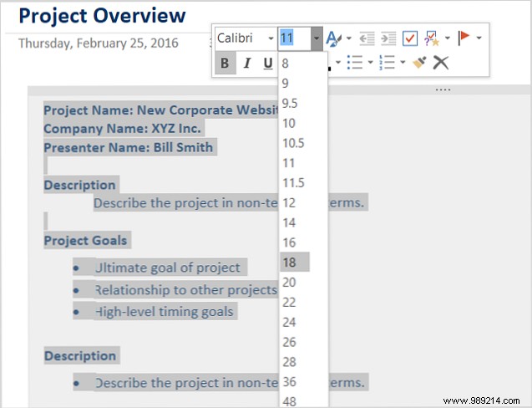532x408 pixels.
Task: Click the red Outlook task flag icon
Action: [x=464, y=38]
